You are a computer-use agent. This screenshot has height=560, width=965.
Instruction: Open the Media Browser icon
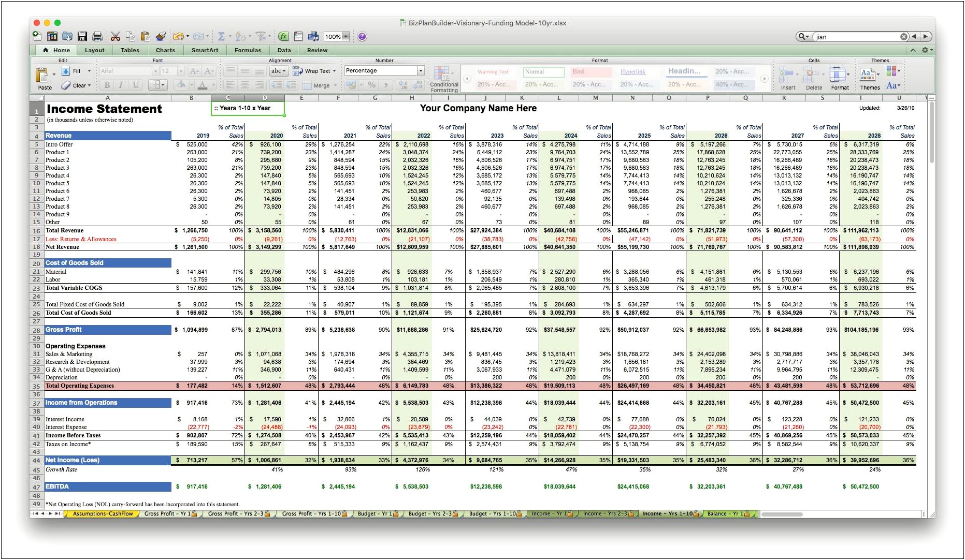pos(313,36)
